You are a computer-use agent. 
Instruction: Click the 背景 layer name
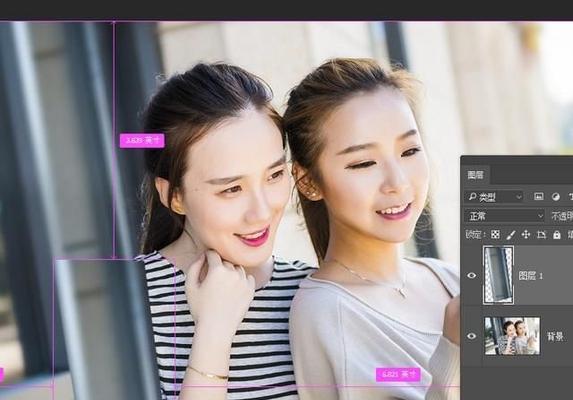point(555,336)
